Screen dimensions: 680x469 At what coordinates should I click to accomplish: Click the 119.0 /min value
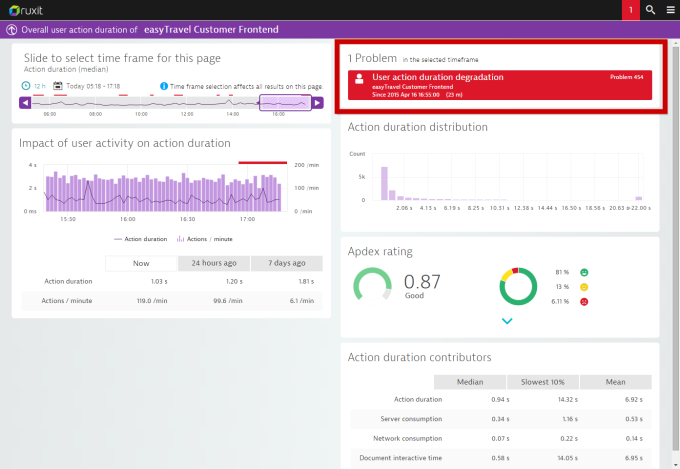click(152, 301)
